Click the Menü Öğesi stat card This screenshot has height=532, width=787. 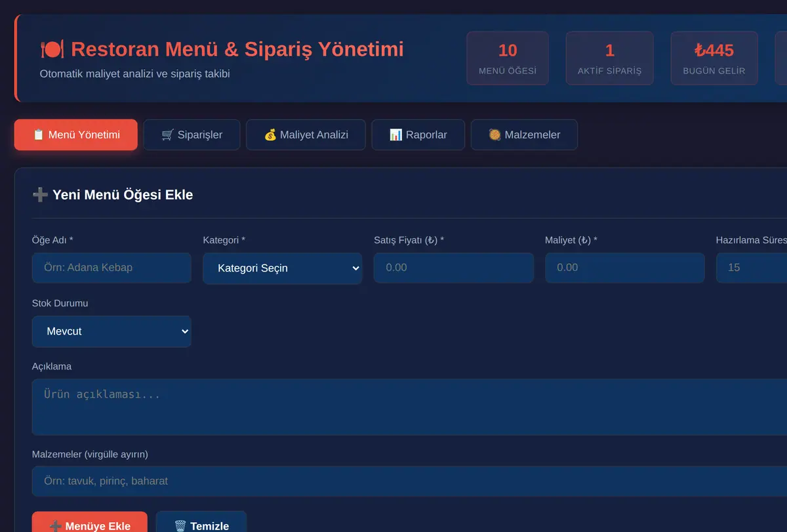pos(508,58)
